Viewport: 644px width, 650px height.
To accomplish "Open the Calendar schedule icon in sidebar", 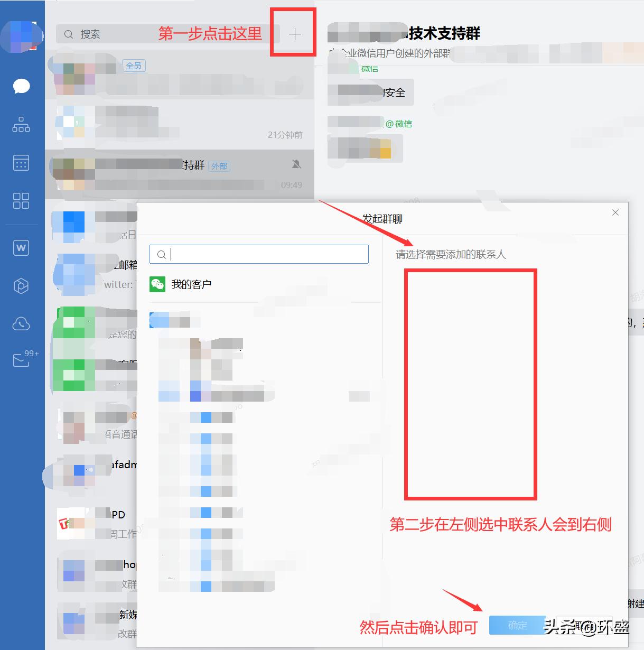I will point(21,163).
